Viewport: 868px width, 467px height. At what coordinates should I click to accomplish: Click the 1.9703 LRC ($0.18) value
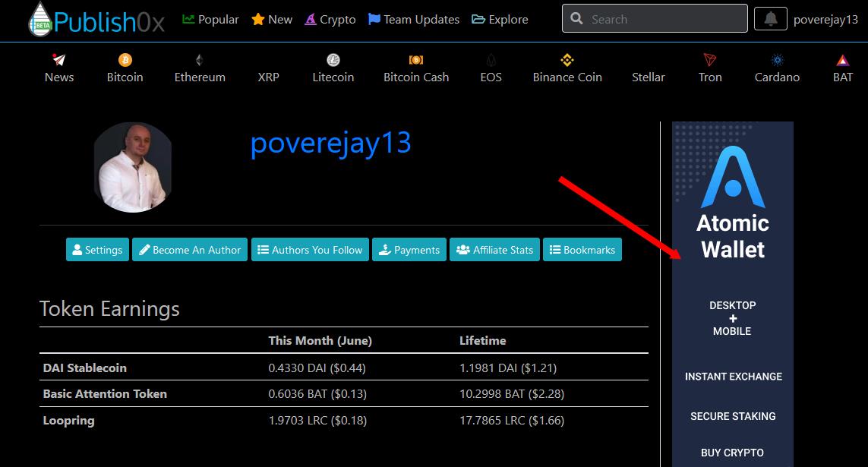point(317,421)
